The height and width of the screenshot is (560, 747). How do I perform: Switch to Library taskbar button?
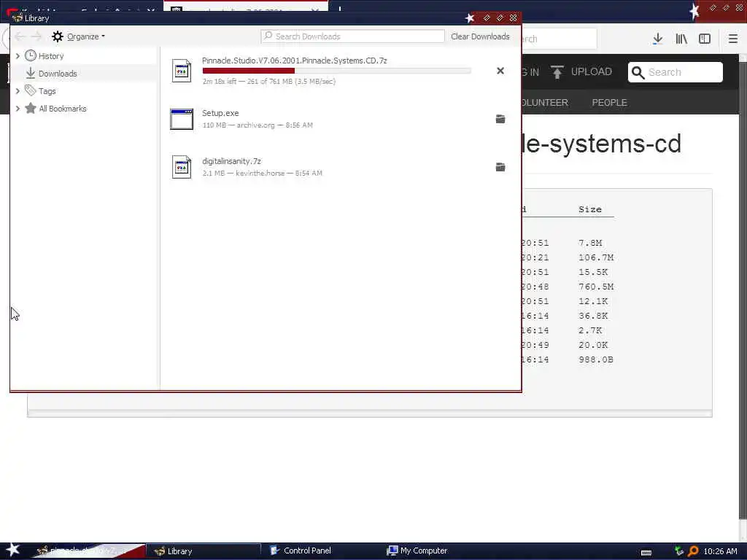[204, 551]
